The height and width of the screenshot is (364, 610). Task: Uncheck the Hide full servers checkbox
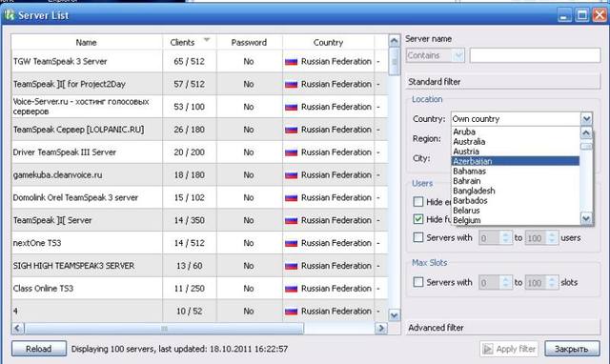[x=418, y=219]
